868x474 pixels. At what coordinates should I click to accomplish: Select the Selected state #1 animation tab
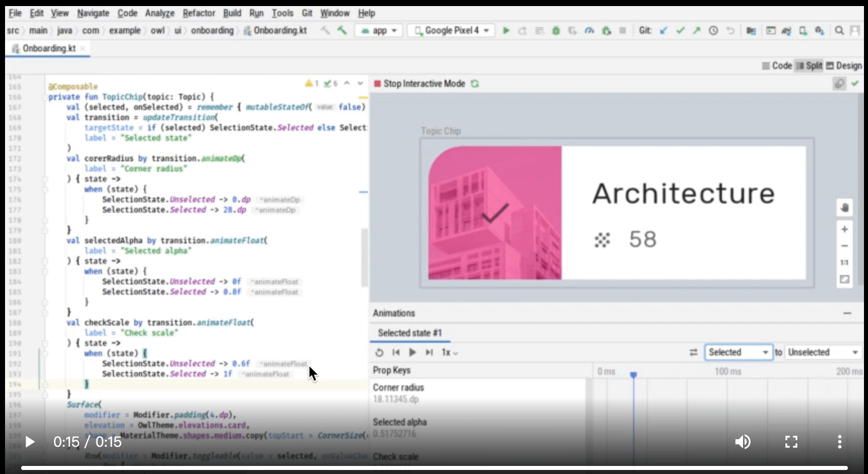point(410,333)
